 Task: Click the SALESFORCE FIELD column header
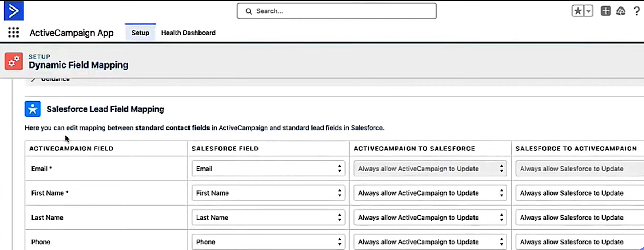point(225,149)
